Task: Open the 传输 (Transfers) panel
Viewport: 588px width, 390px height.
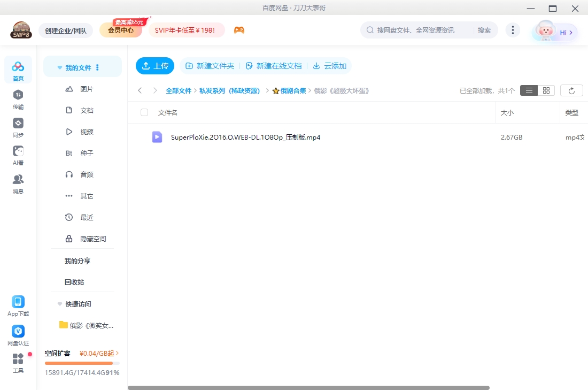Action: point(18,100)
